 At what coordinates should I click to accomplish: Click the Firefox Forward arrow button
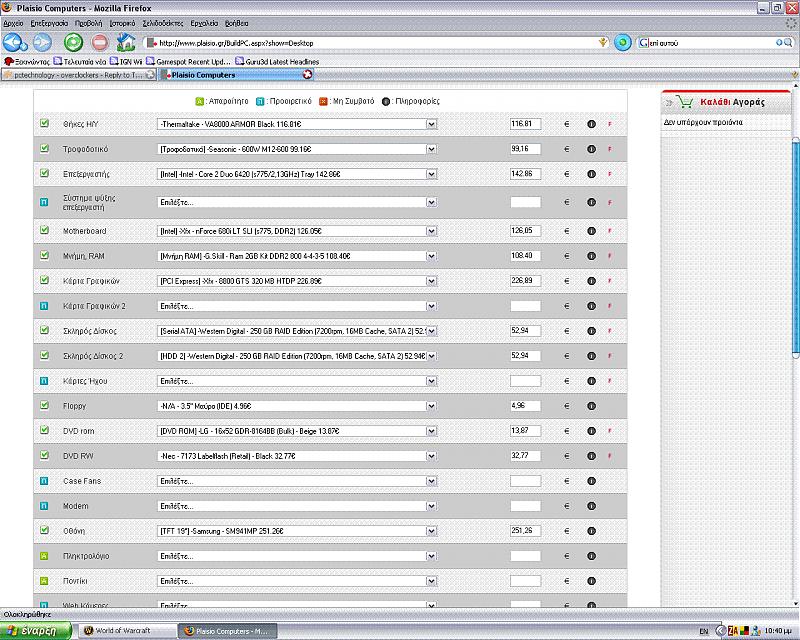tap(42, 42)
